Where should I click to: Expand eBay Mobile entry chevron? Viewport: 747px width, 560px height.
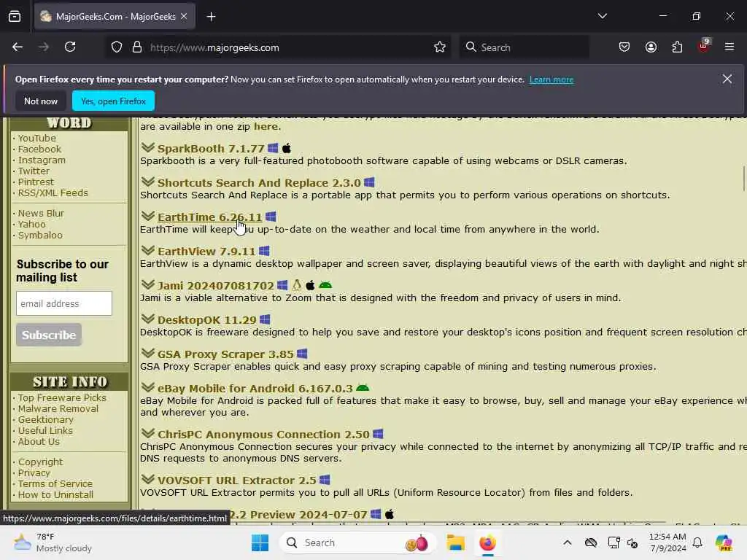(x=147, y=388)
